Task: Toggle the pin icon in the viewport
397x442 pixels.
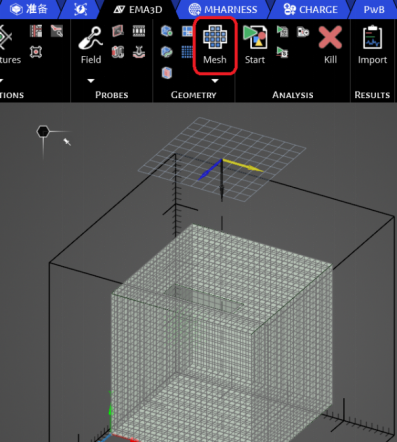Action: [x=67, y=142]
